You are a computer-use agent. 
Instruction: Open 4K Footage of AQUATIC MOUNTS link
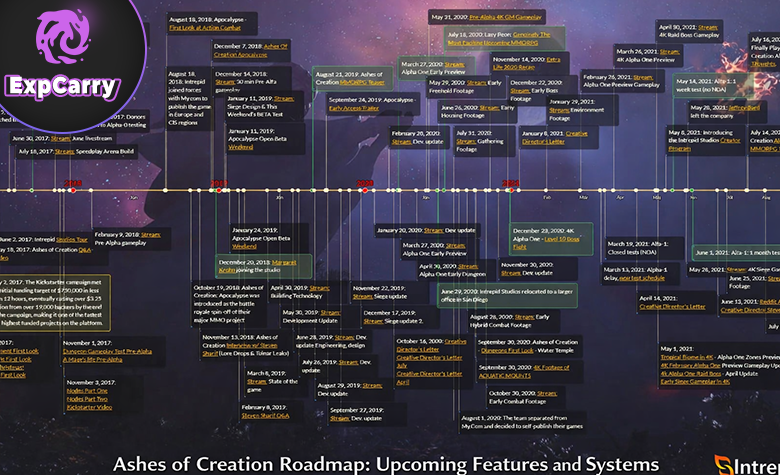[524, 372]
